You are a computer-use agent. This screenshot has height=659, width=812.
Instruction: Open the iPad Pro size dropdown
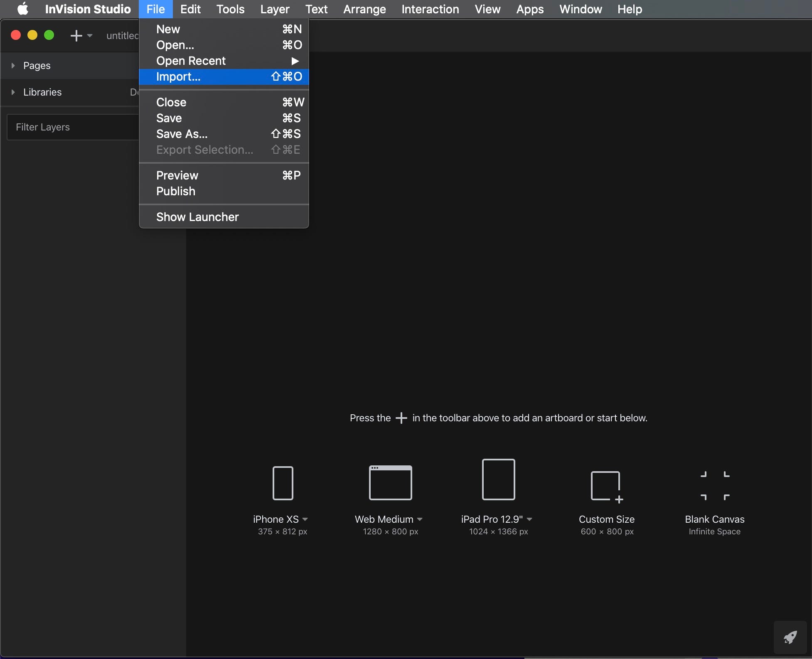[x=529, y=519]
